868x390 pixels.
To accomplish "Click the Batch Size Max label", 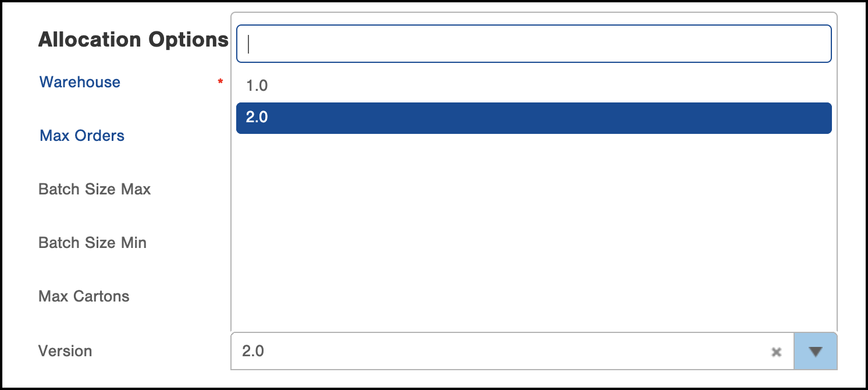I will point(94,189).
